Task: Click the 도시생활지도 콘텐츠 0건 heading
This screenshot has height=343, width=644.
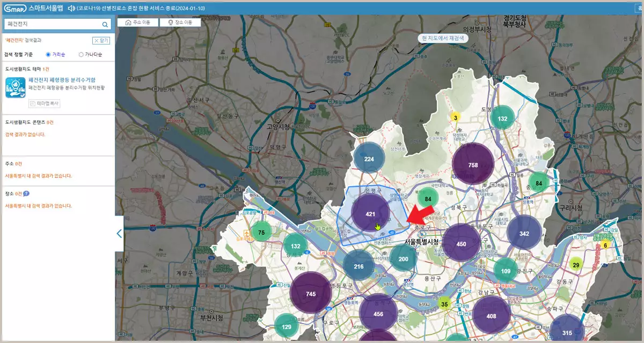Action: tap(30, 122)
